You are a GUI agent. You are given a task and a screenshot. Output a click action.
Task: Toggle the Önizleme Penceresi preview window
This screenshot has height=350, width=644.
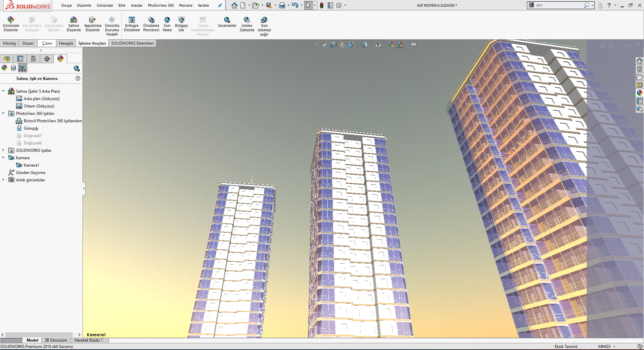[151, 24]
